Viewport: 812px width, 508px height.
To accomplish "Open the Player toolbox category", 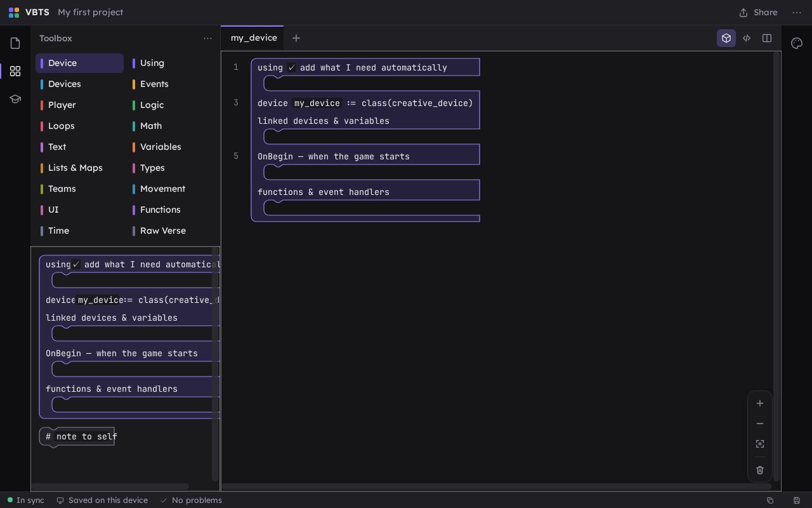I will (79, 105).
